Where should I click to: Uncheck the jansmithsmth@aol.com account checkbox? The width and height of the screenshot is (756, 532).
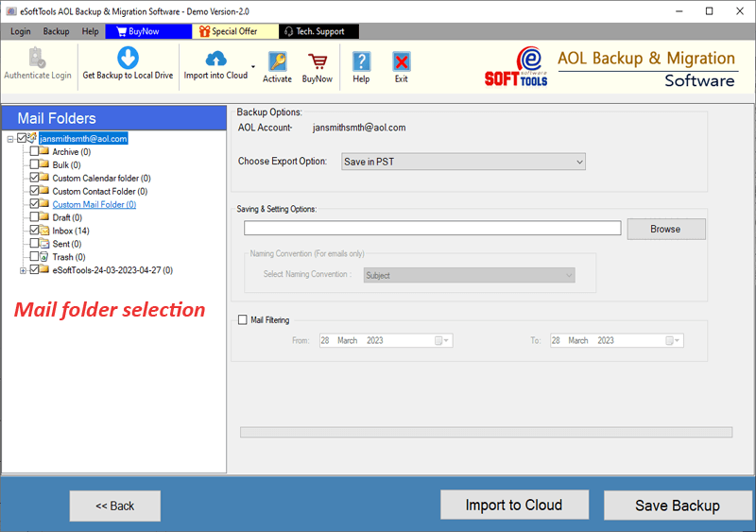[x=21, y=138]
